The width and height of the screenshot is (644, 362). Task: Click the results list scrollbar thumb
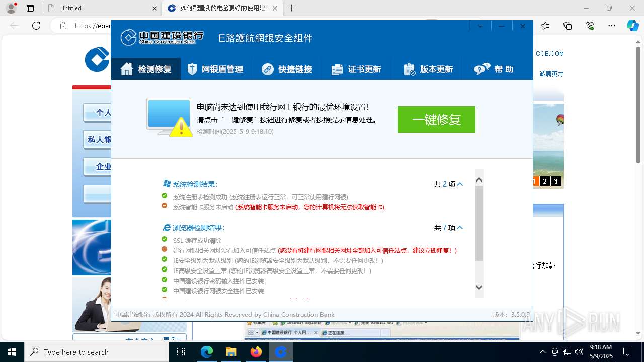coord(479,224)
